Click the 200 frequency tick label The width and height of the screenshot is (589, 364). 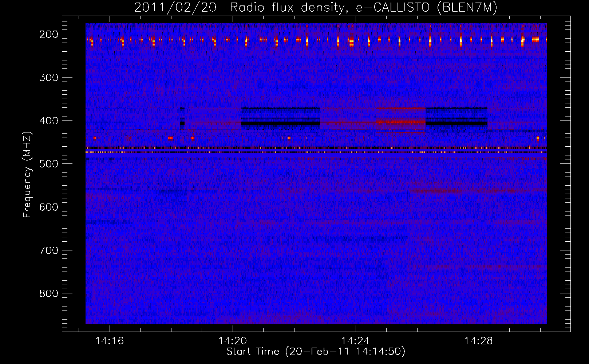49,34
